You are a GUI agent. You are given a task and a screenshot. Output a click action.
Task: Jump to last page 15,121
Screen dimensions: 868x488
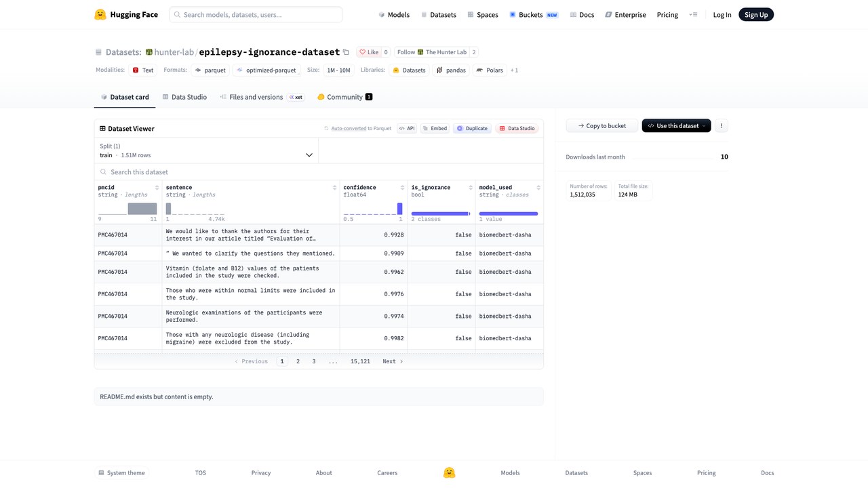pyautogui.click(x=360, y=361)
